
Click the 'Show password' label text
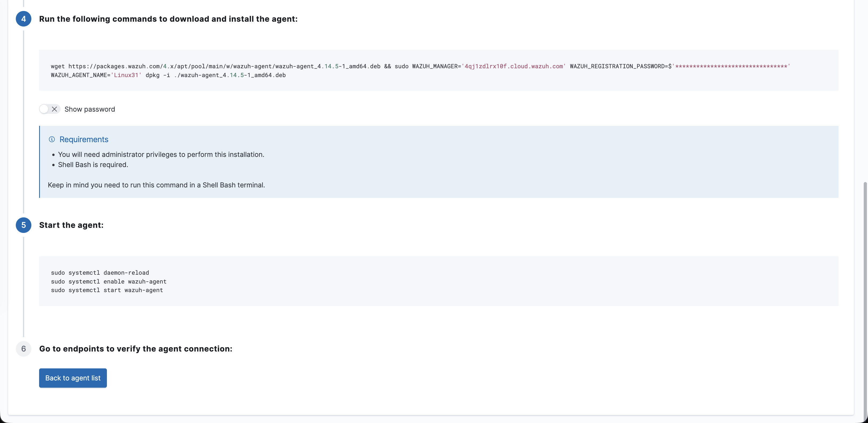tap(90, 109)
